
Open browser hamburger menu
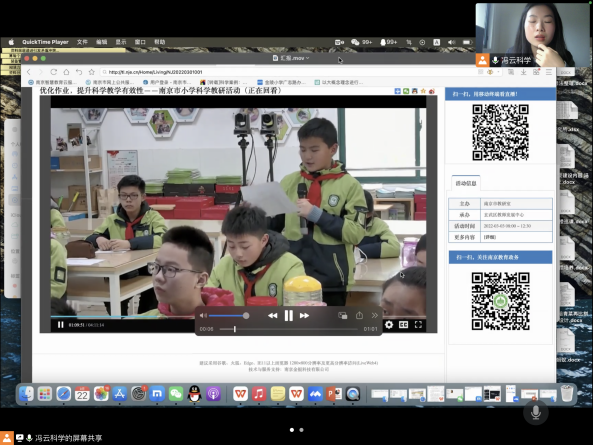tap(549, 72)
